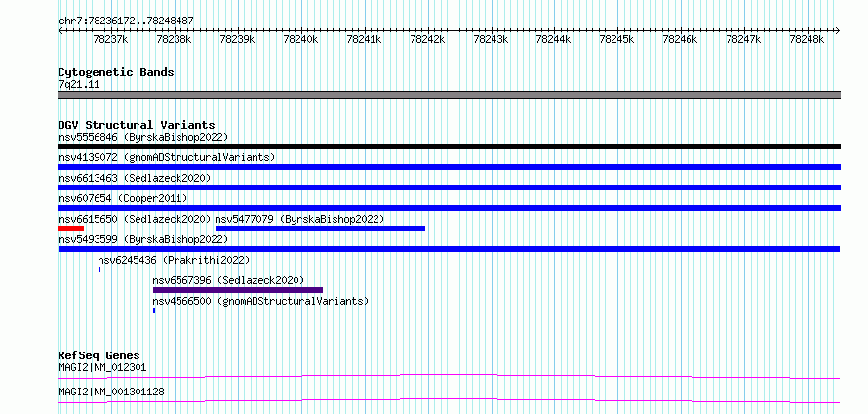Click the 78244k ruler position
The height and width of the screenshot is (414, 868).
(x=554, y=39)
